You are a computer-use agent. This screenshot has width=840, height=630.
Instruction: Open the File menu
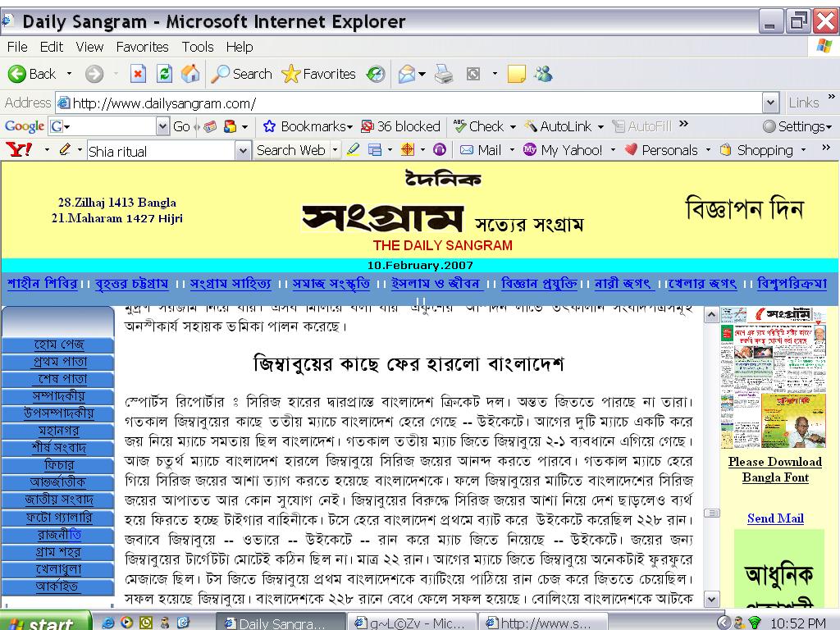(17, 47)
